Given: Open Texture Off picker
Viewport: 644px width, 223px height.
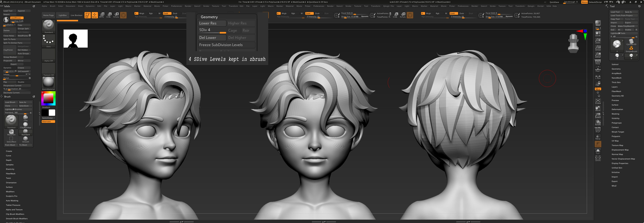Looking at the screenshot, I should (x=48, y=69).
